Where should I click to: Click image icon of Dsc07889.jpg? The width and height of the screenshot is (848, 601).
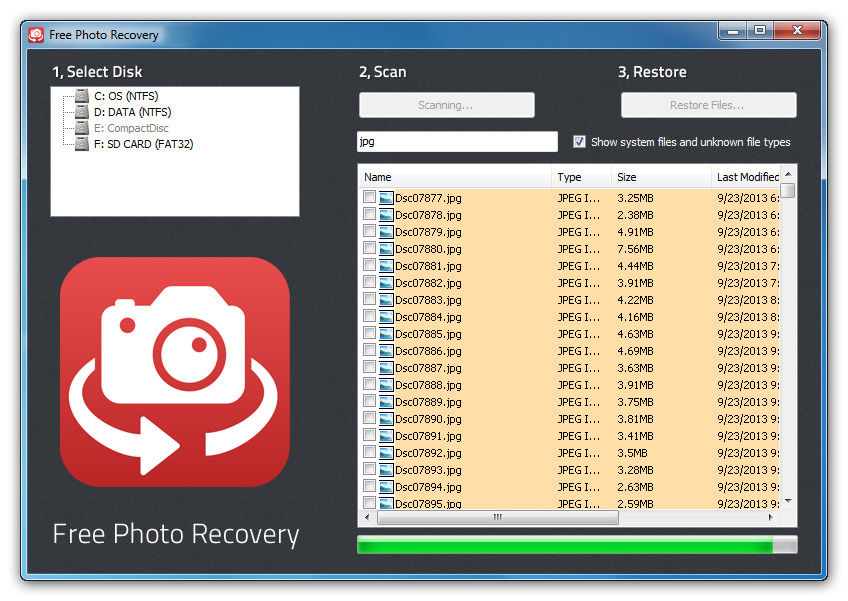click(x=386, y=402)
